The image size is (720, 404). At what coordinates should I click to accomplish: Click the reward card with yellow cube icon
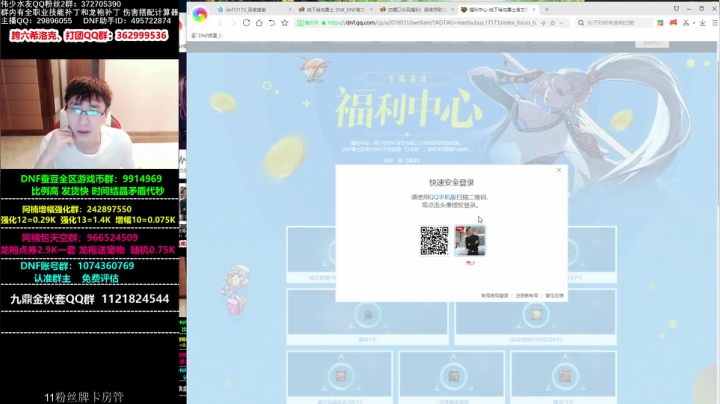[x=535, y=317]
